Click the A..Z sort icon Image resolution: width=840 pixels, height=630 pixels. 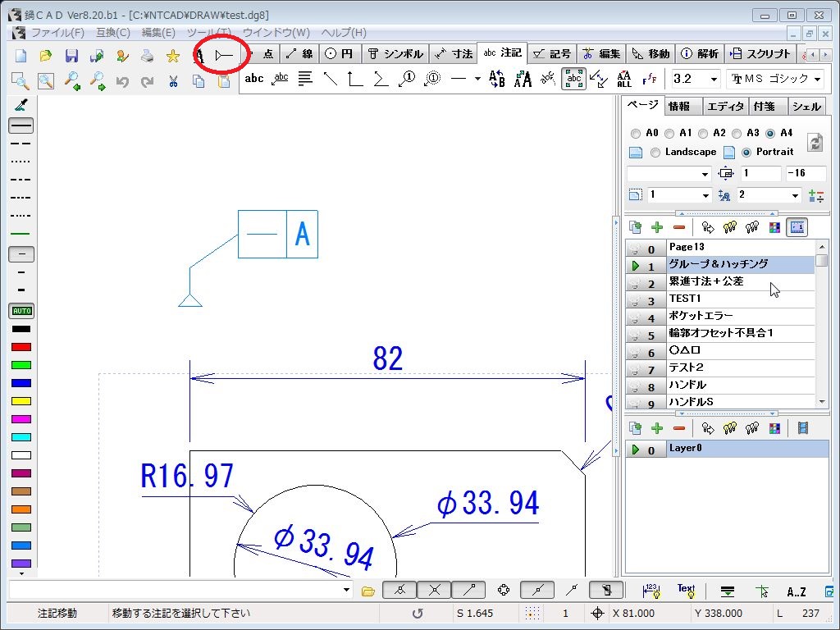click(796, 591)
